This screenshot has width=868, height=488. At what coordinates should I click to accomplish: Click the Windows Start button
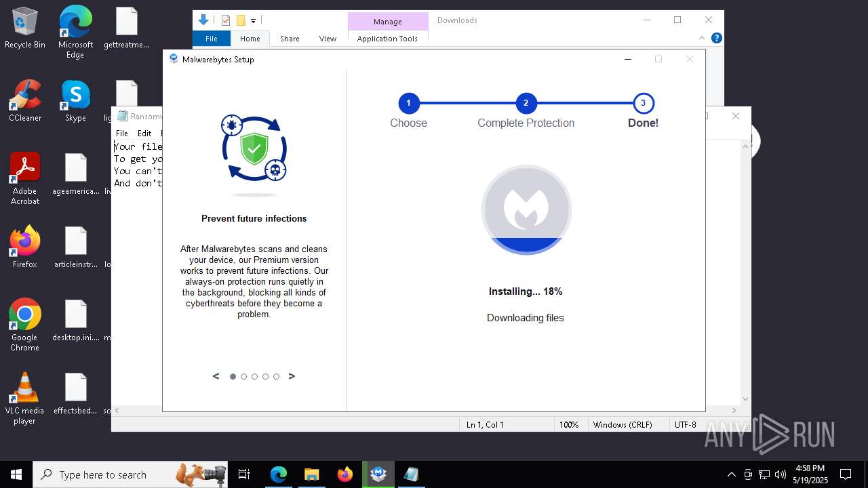coord(16,474)
